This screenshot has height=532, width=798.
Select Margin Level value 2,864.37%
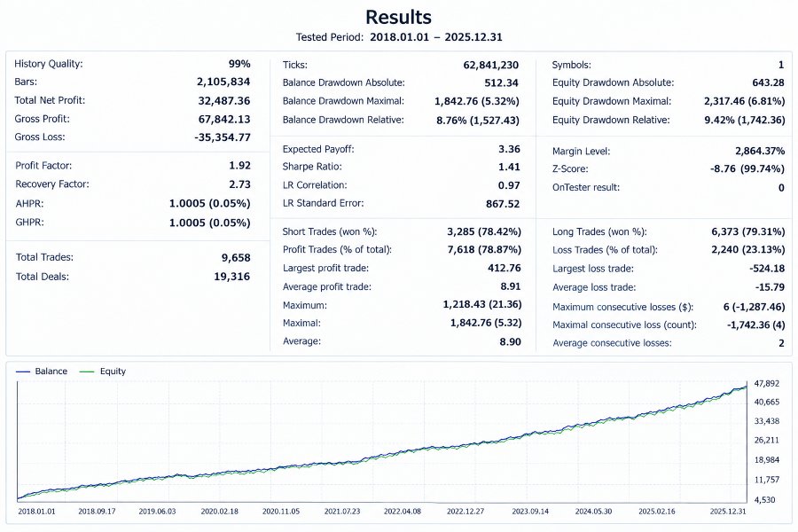[x=761, y=152]
